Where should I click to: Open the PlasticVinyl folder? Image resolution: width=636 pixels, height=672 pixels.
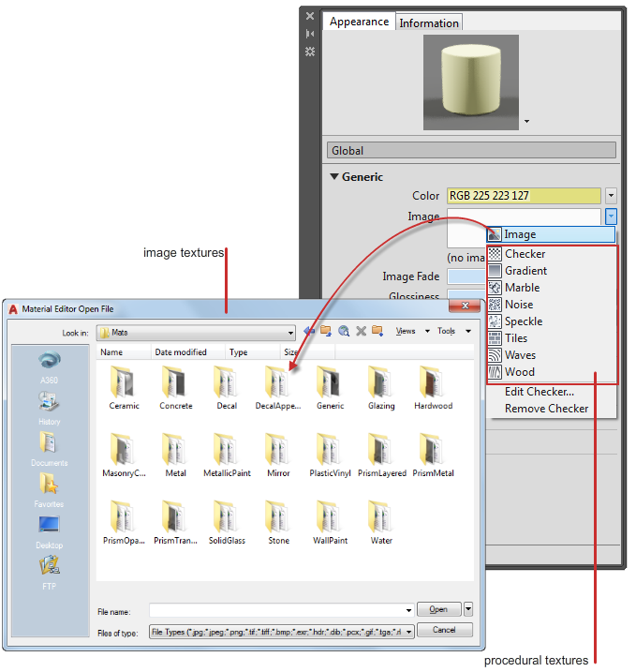330,455
